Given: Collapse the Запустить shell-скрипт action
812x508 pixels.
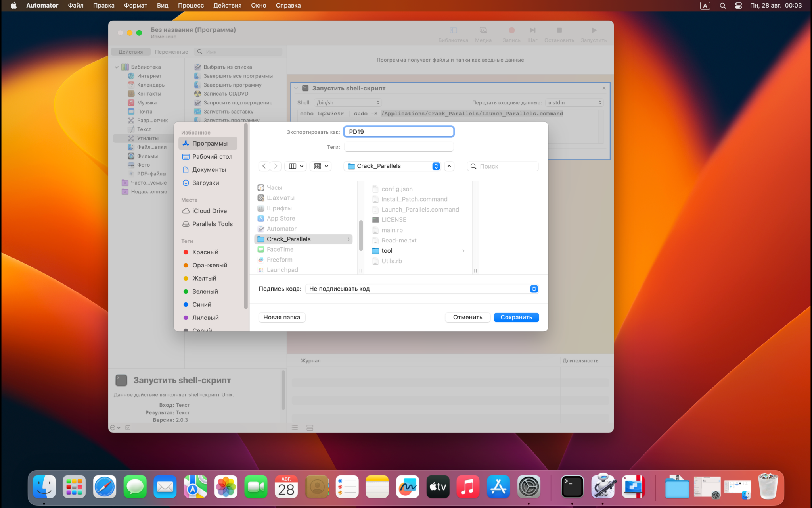Looking at the screenshot, I should [296, 88].
